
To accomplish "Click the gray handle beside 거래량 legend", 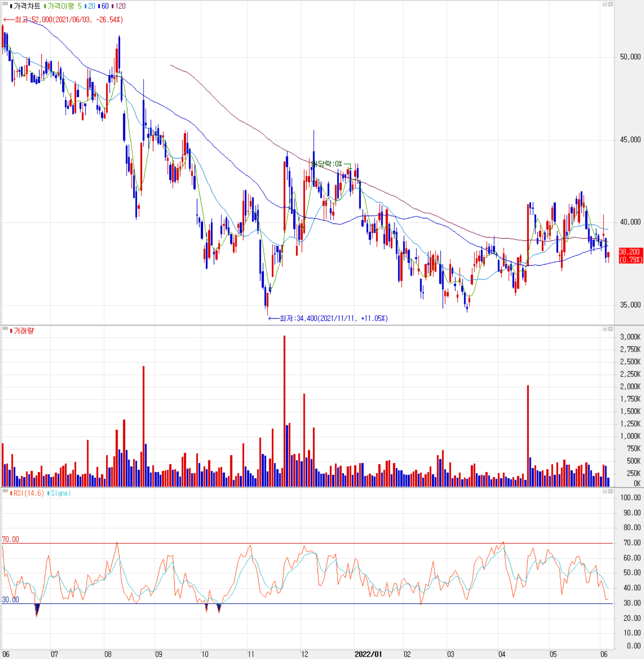I will (5, 329).
